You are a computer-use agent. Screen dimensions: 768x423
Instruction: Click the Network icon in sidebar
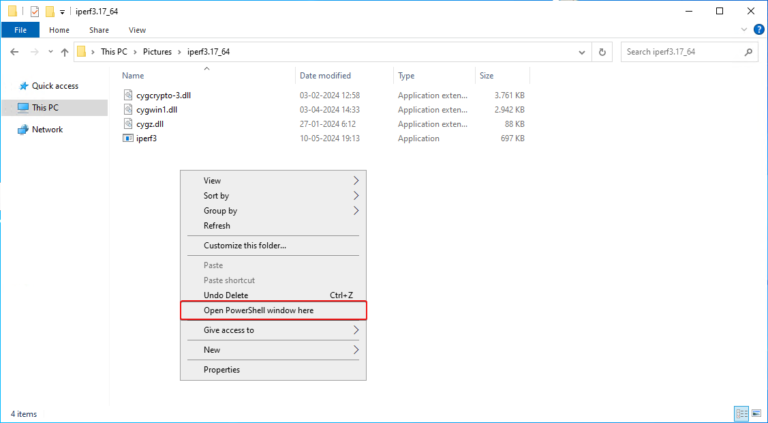(x=23, y=130)
